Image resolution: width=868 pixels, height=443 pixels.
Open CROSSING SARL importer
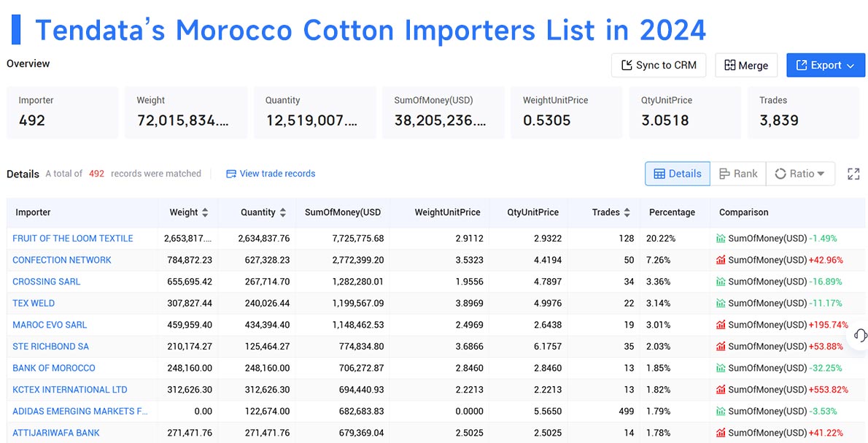pos(47,281)
